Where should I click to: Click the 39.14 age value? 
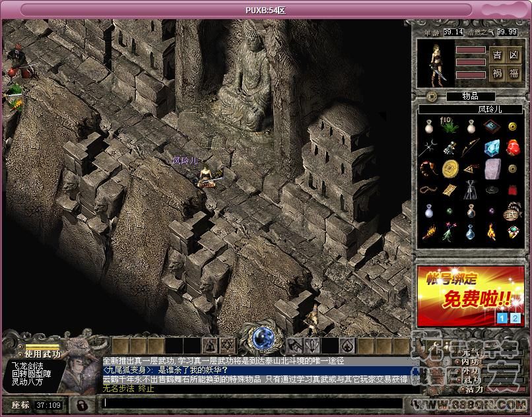(453, 32)
